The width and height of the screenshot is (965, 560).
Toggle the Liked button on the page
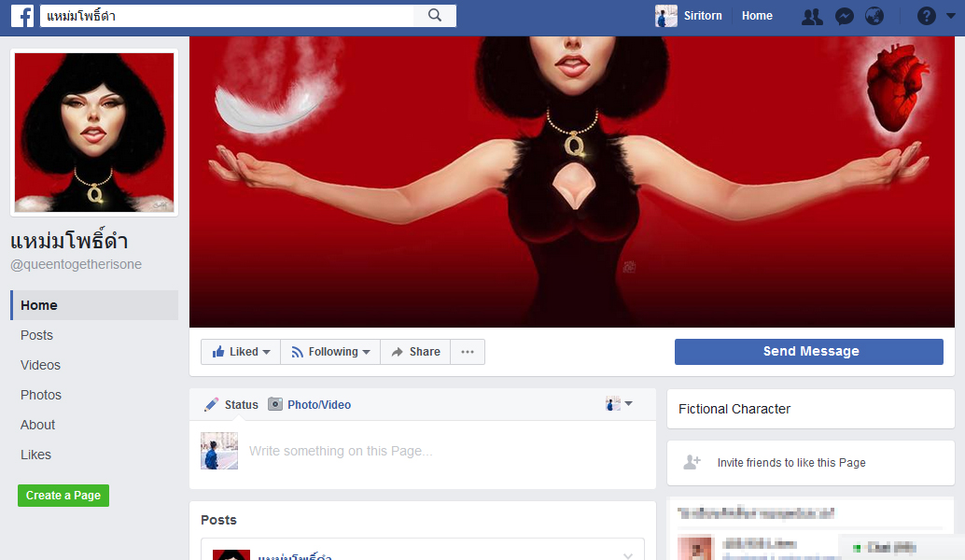click(241, 352)
